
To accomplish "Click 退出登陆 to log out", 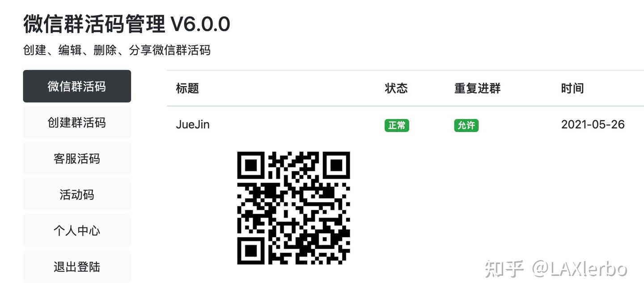I will [x=77, y=267].
